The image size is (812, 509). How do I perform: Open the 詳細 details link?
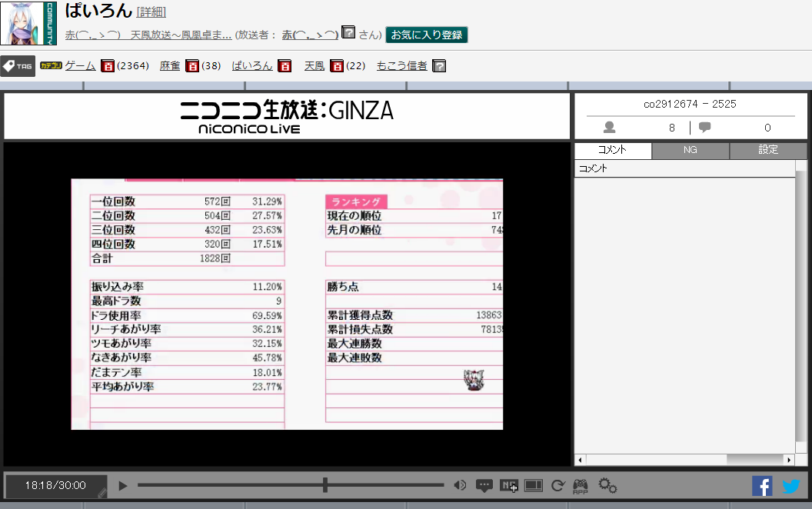[x=151, y=12]
